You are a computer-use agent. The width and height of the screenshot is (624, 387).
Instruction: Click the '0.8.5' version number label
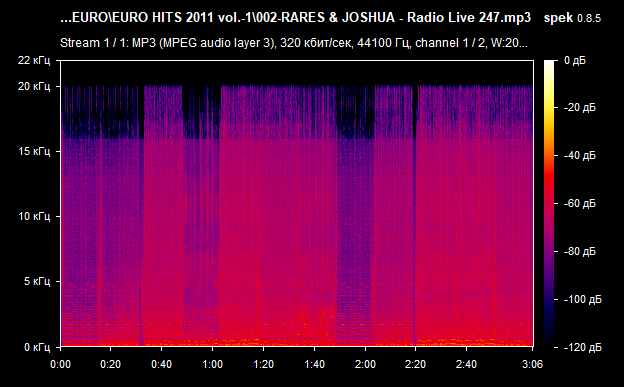[x=589, y=18]
